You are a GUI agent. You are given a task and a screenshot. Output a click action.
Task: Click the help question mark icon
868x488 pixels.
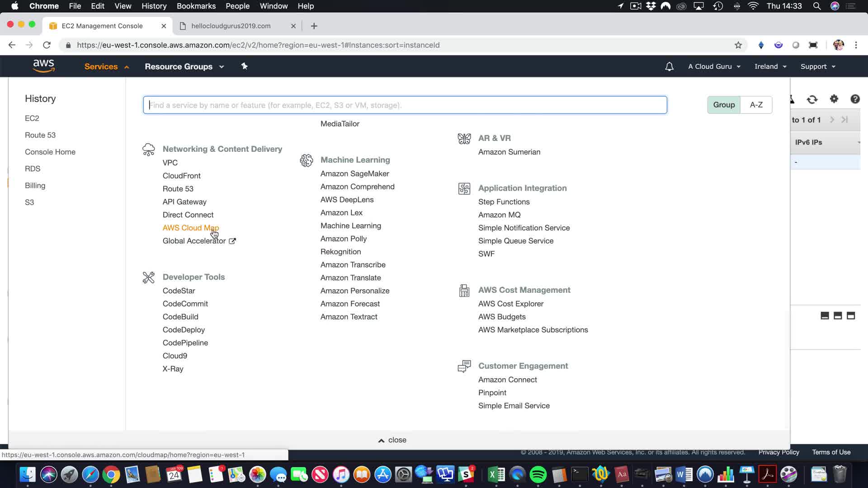[854, 99]
